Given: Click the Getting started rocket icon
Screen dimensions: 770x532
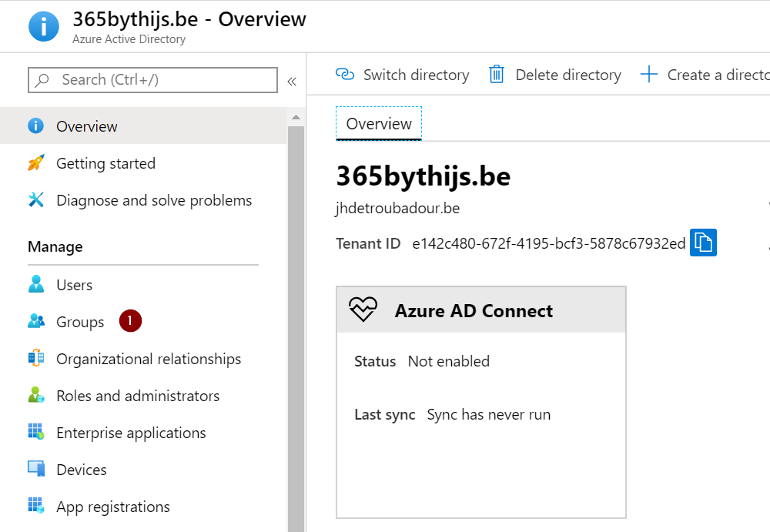Looking at the screenshot, I should click(36, 162).
